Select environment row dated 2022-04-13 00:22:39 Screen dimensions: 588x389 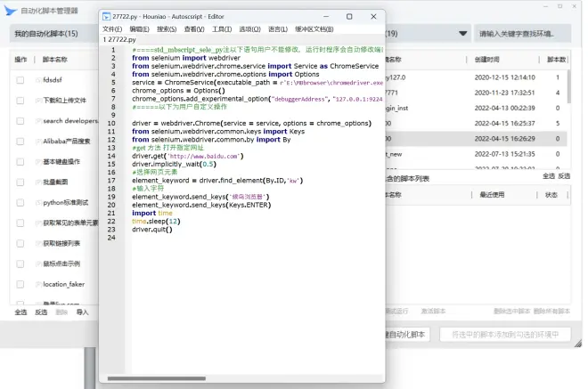coord(477,109)
